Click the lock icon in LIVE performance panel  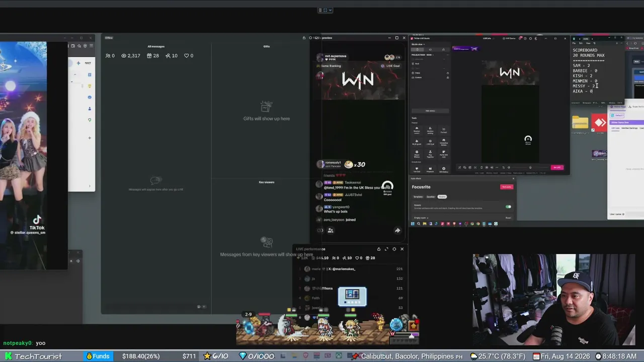tap(379, 249)
